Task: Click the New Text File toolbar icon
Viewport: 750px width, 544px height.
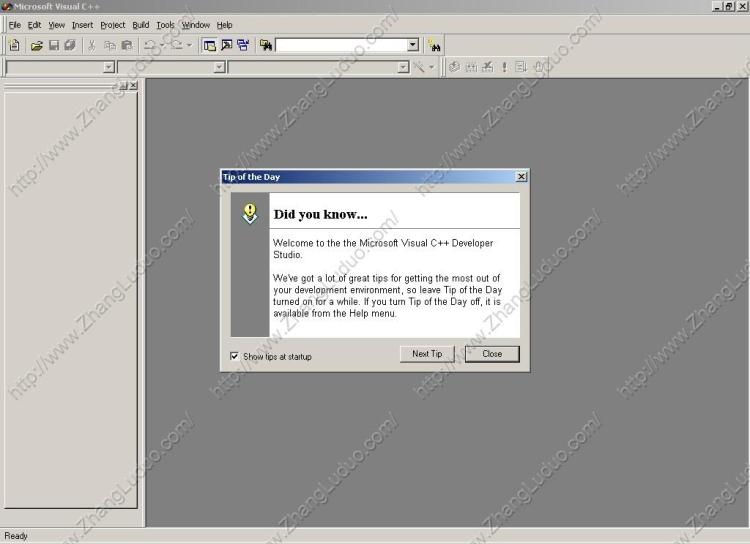Action: 14,45
